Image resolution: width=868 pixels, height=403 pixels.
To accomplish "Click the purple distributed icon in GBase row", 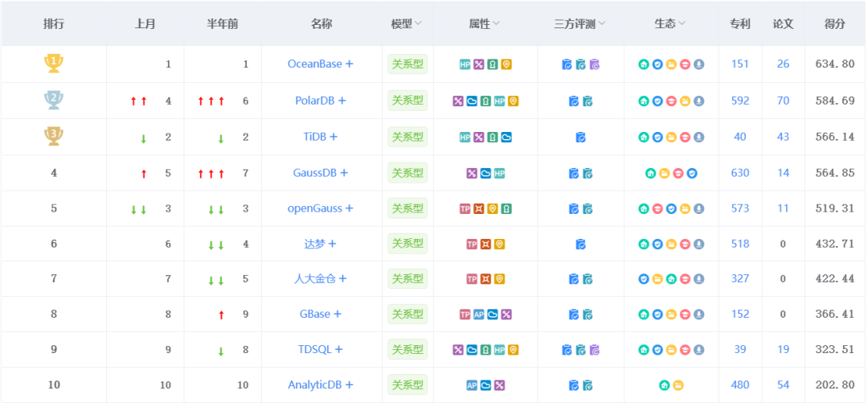I will [506, 315].
